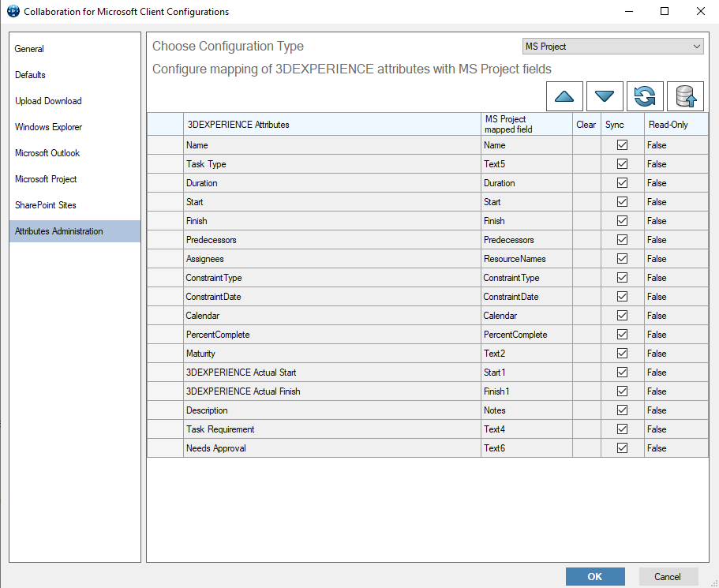The image size is (719, 588).
Task: Click Read-Only False for Name row
Action: click(x=676, y=145)
